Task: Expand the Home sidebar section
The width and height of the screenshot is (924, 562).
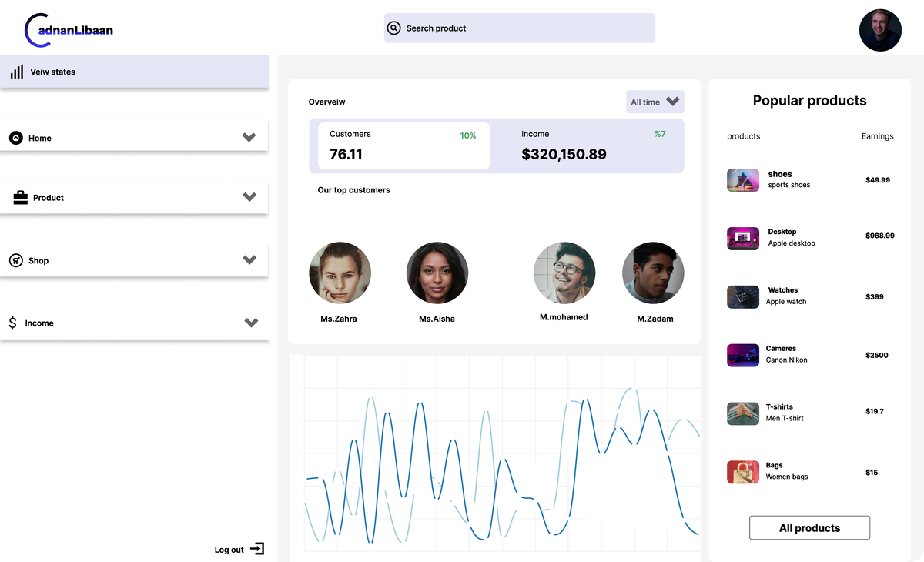Action: click(248, 137)
